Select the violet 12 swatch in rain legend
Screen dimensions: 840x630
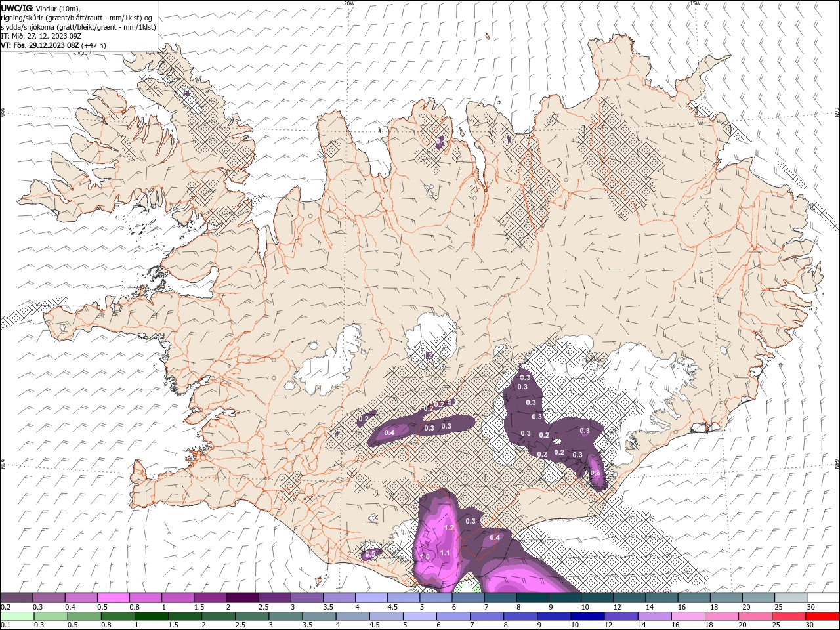[x=620, y=616]
